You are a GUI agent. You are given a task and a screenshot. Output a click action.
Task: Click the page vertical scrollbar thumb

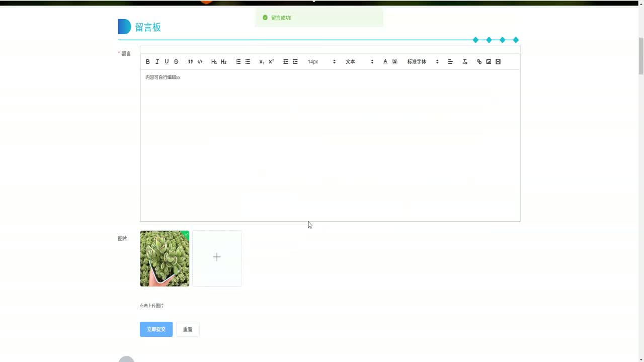641,56
